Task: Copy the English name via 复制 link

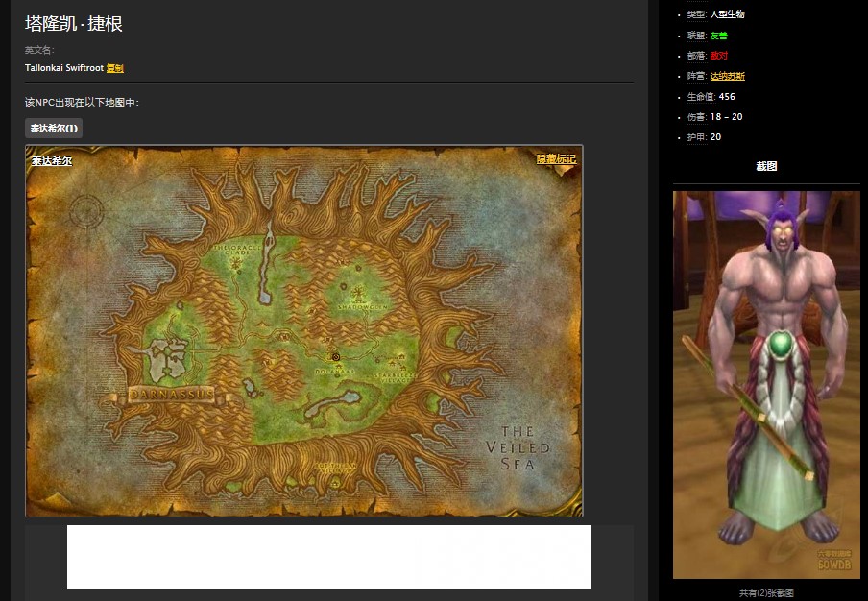Action: pos(115,68)
